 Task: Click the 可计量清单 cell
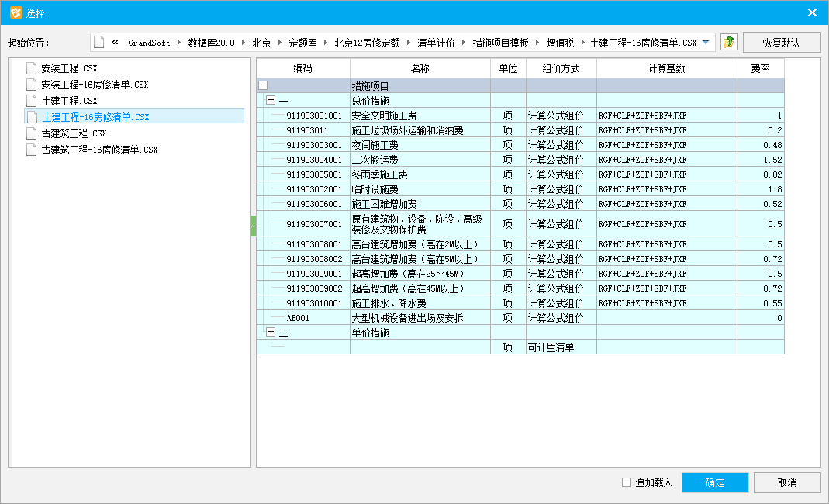pyautogui.click(x=561, y=347)
